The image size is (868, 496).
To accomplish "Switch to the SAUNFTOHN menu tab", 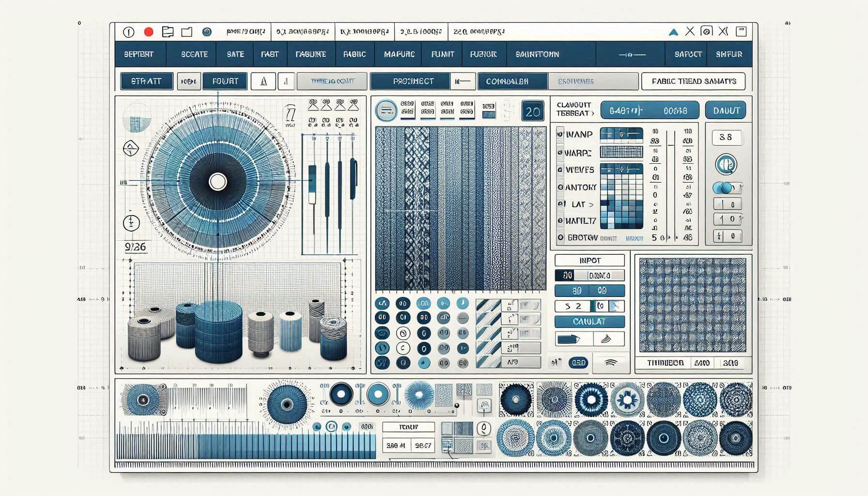I will click(537, 54).
